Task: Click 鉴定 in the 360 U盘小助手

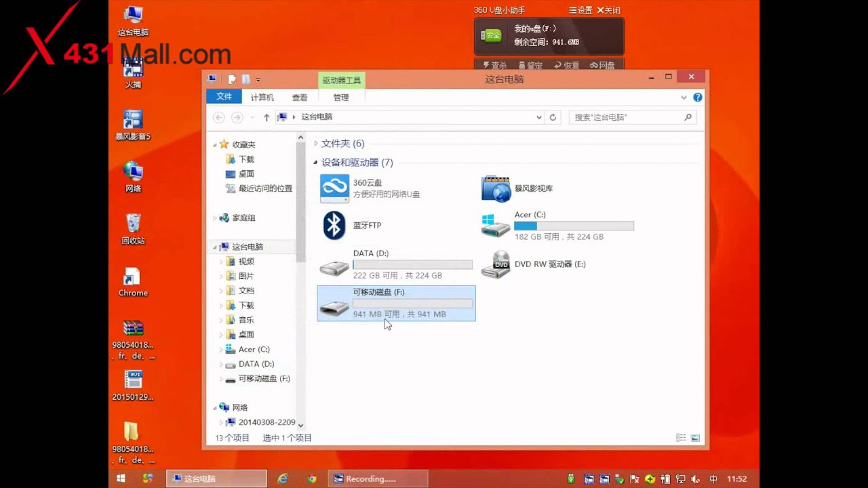Action: 531,66
